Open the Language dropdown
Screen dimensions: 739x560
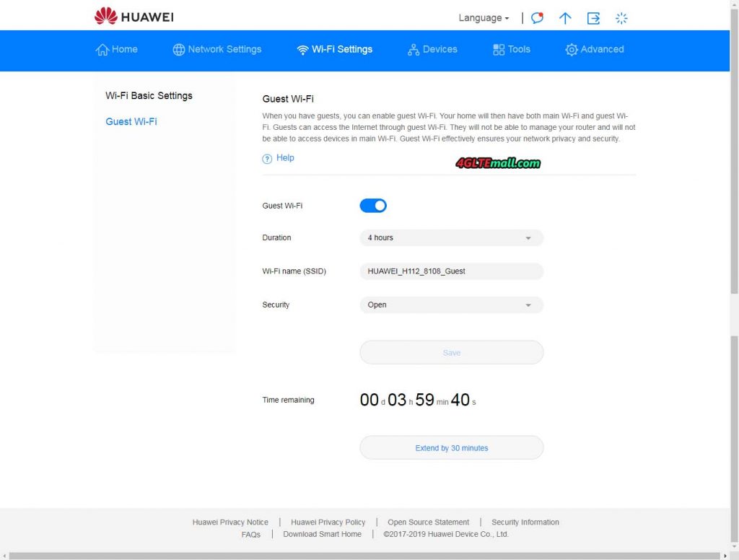(x=483, y=17)
